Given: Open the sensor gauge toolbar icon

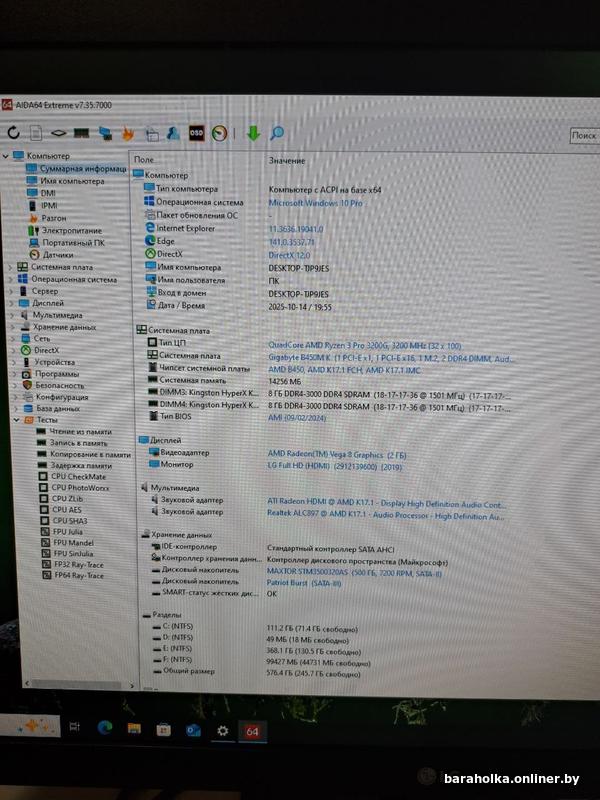Looking at the screenshot, I should 219,134.
